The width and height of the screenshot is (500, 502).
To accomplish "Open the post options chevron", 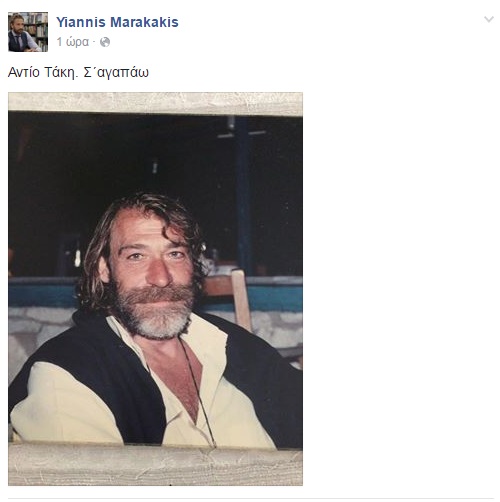I will [489, 19].
